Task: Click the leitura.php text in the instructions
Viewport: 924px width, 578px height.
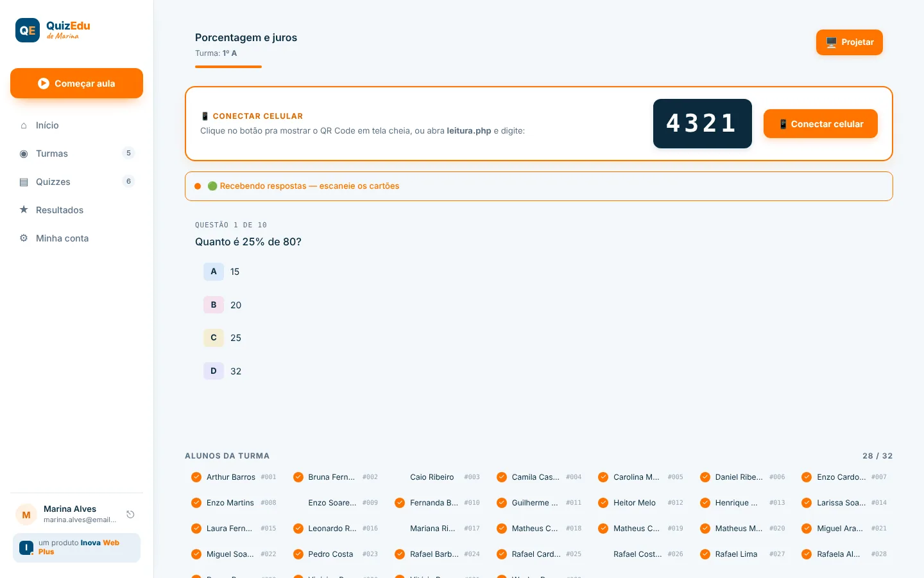Action: 469,131
